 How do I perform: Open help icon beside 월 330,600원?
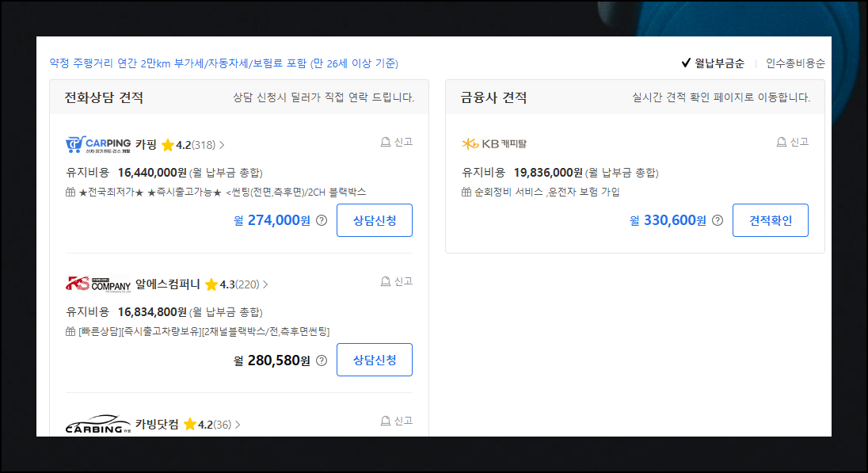[x=718, y=220]
